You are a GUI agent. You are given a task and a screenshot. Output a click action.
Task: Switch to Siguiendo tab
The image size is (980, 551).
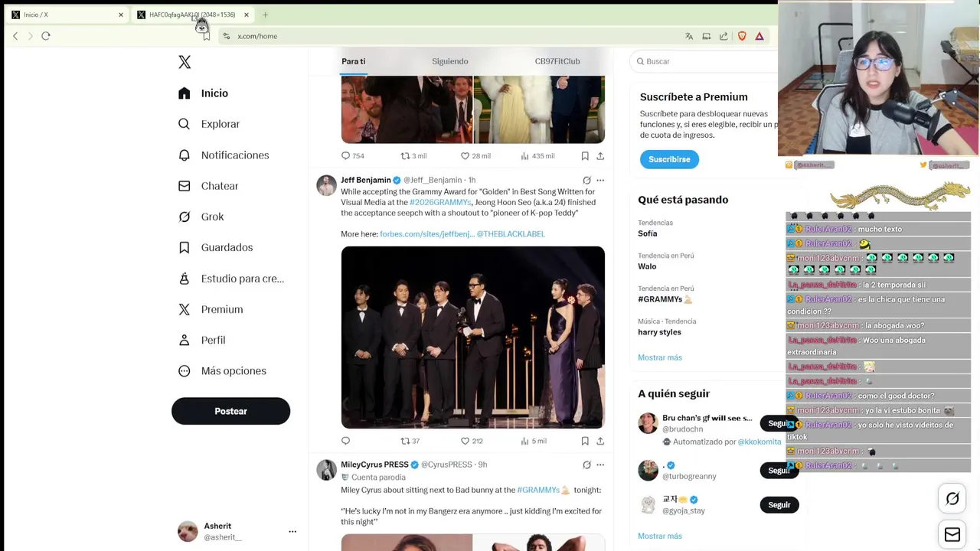point(449,61)
